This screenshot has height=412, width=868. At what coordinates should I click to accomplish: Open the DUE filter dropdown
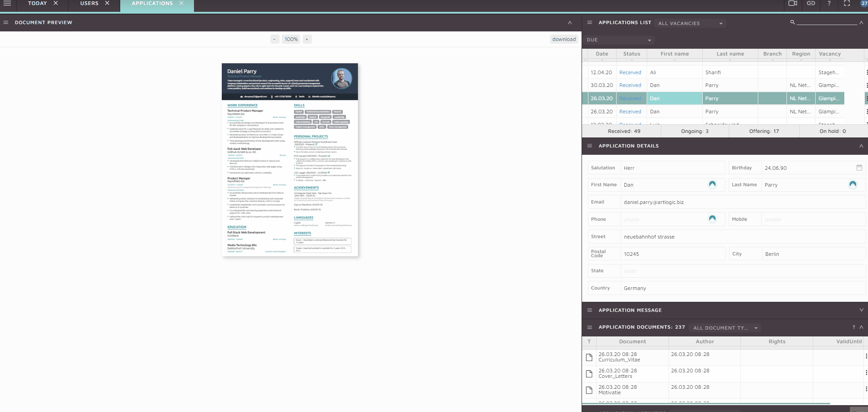click(x=619, y=40)
